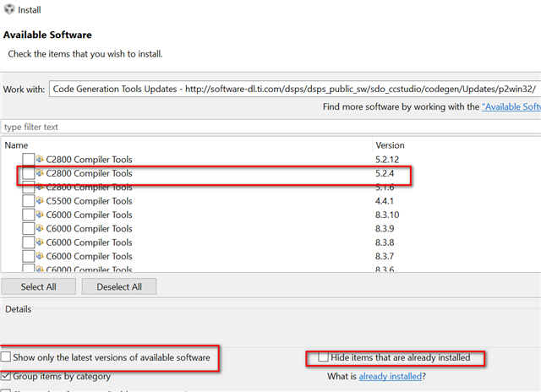Click the C2800 Compiler Tools 5.2.4 package icon
This screenshot has width=541, height=392.
tap(40, 173)
